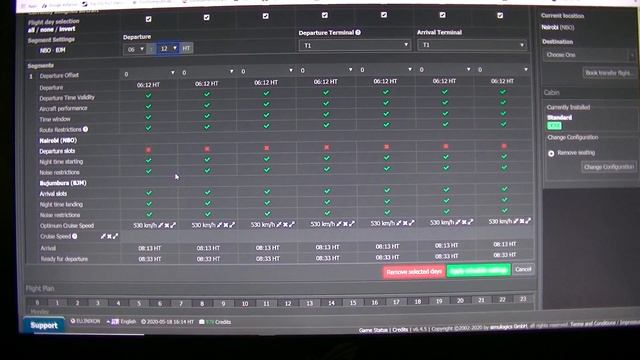The image size is (640, 360).
Task: Click last arrow icon after 530 km/h, fourth day column
Action: pyautogui.click(x=351, y=224)
